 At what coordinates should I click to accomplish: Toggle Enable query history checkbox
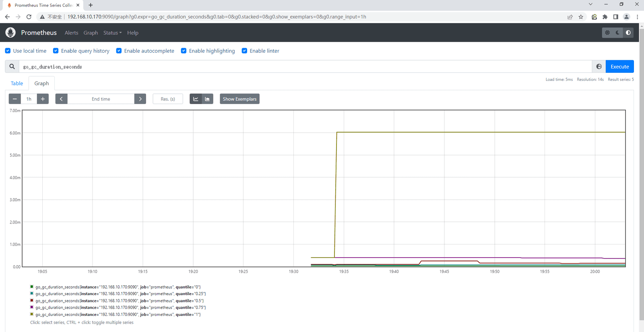point(56,51)
